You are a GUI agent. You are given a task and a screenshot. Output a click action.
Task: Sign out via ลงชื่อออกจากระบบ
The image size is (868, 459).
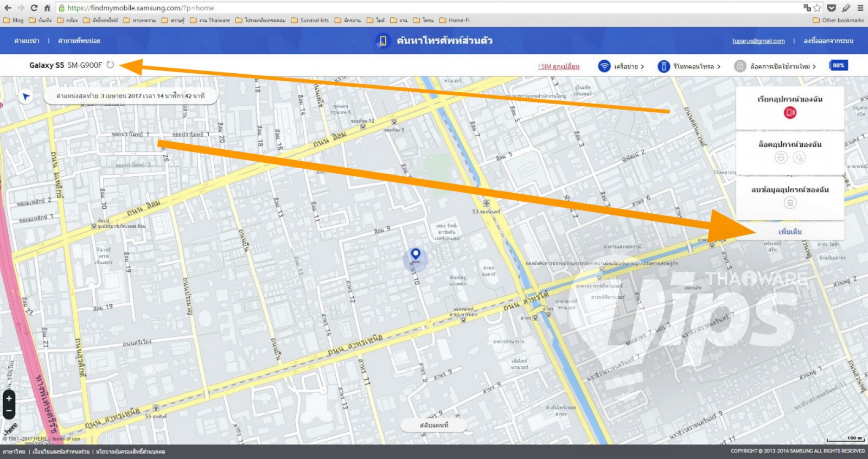(x=828, y=41)
